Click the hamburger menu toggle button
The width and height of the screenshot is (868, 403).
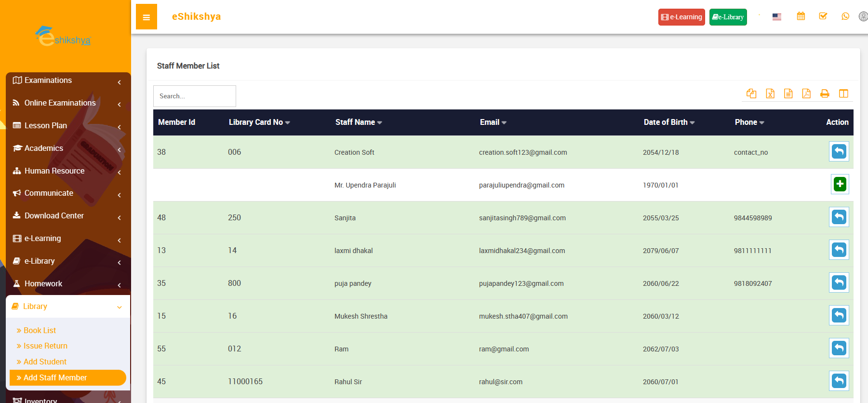coord(146,17)
